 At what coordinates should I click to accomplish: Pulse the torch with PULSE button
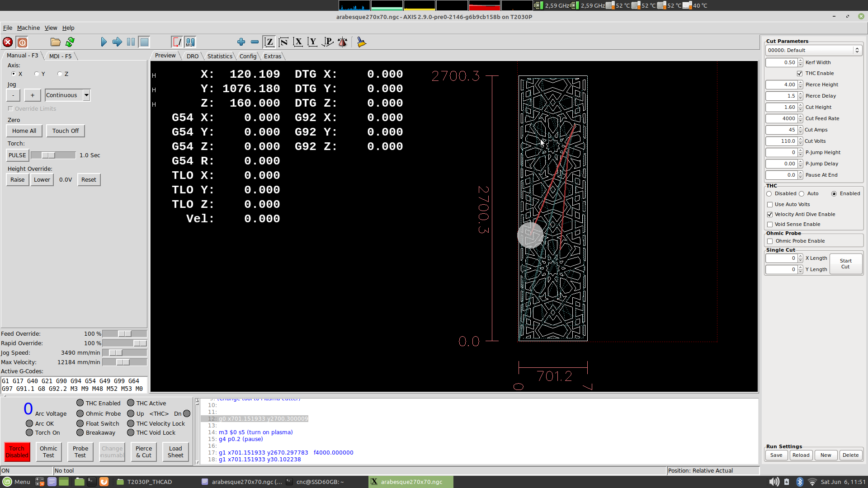17,155
